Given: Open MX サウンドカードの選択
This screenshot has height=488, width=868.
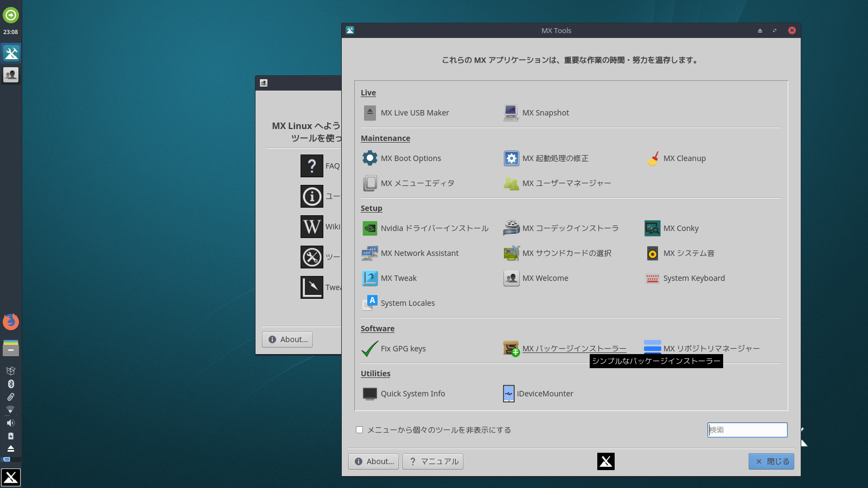Looking at the screenshot, I should (557, 253).
